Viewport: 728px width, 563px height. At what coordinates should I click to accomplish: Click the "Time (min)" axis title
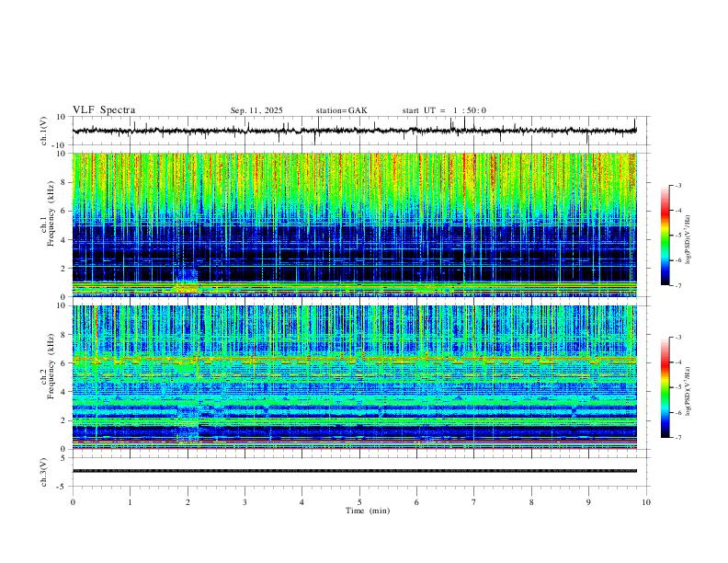[368, 511]
